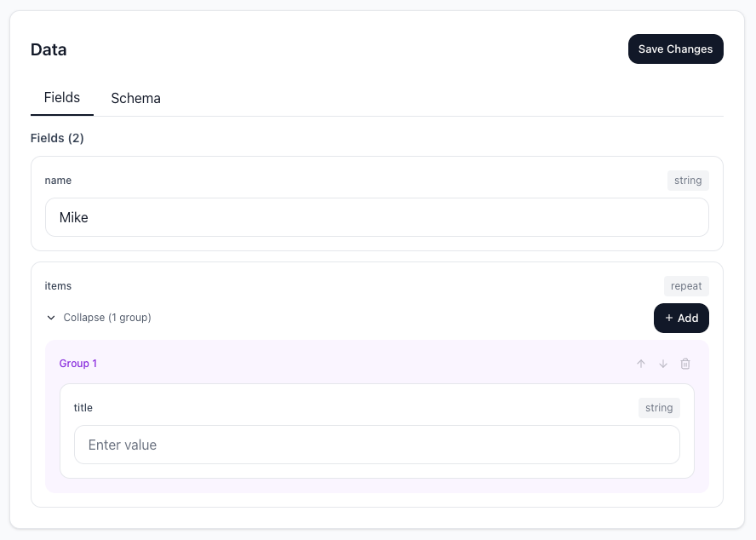Click the title "Enter value" input
This screenshot has width=756, height=540.
(x=376, y=445)
